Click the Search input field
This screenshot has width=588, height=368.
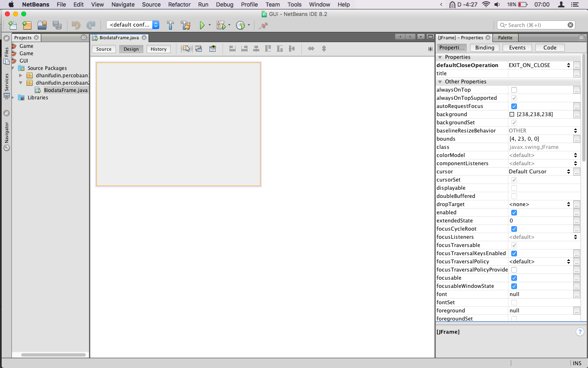[536, 25]
